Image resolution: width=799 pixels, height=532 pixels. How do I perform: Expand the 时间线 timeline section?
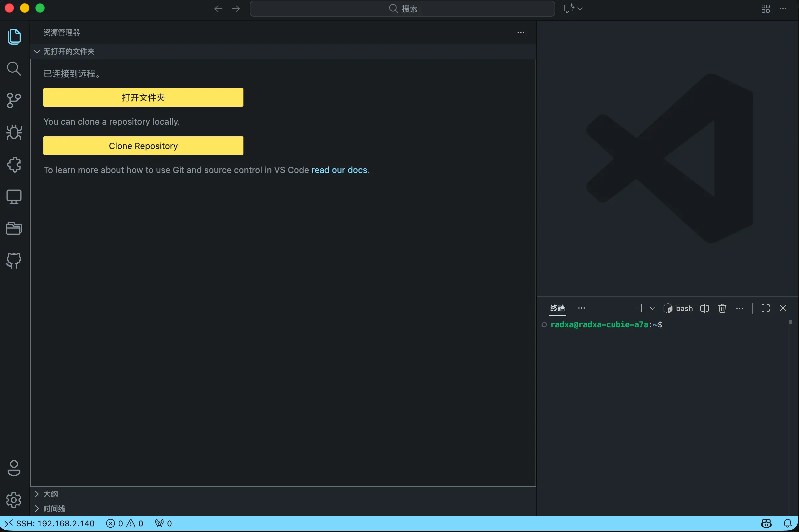pyautogui.click(x=54, y=508)
